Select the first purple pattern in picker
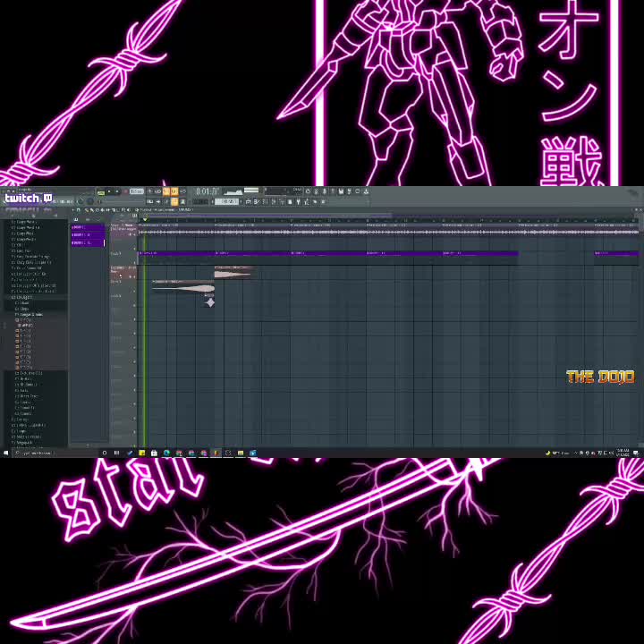The image size is (644, 644). point(88,227)
